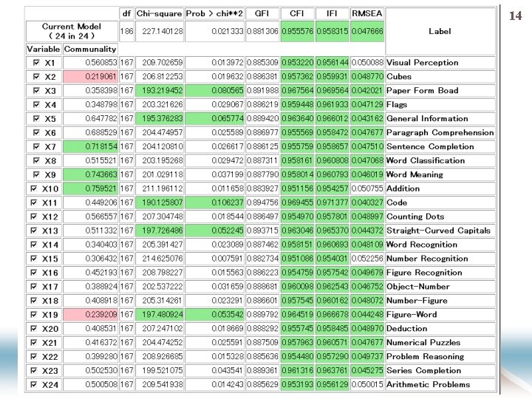Click the Word Recognition label
The image size is (532, 399).
422,245
